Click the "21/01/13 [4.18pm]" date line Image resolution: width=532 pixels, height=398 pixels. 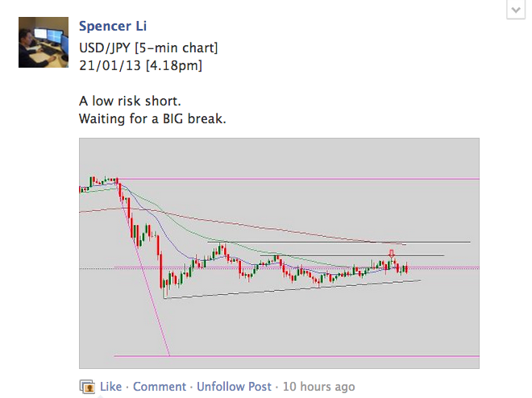pyautogui.click(x=140, y=64)
